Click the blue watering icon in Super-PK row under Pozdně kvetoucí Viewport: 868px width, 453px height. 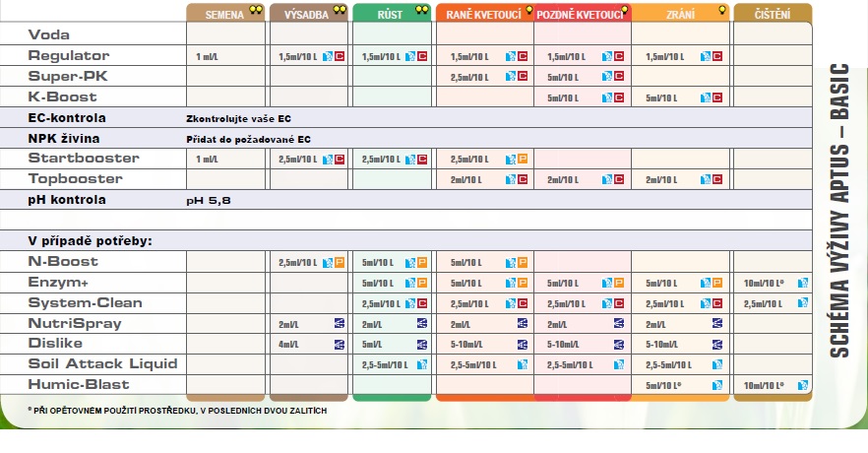click(x=607, y=77)
